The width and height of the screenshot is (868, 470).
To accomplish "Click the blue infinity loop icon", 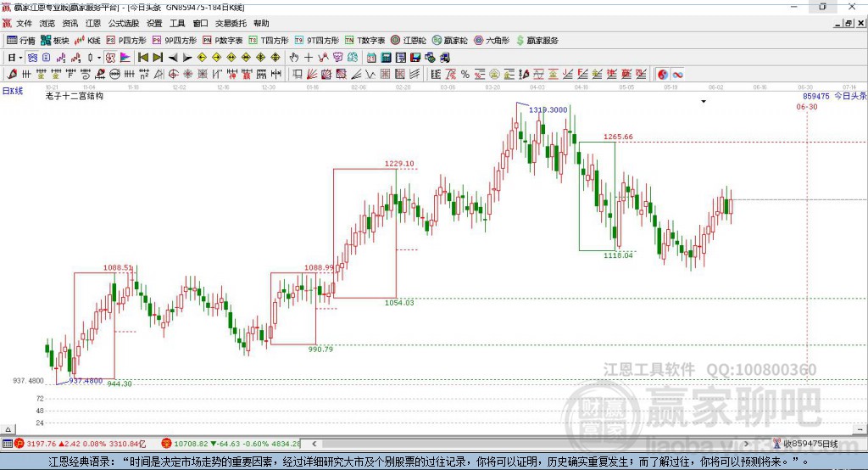I will pyautogui.click(x=677, y=75).
